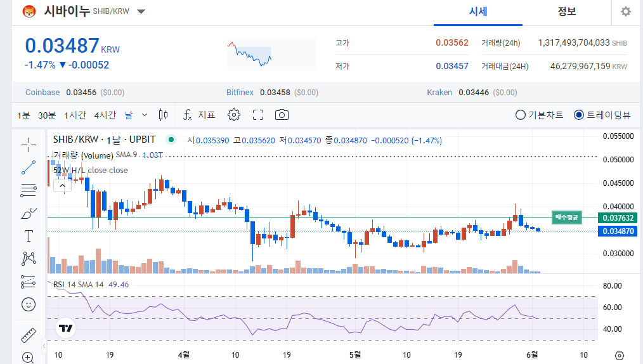Activate the zoom in tool
The image size is (643, 364).
click(28, 358)
